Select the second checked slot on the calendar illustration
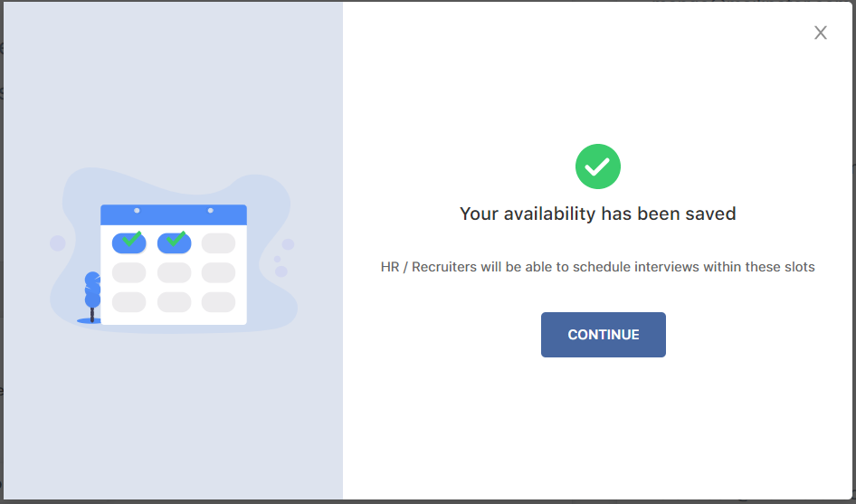Image resolution: width=856 pixels, height=504 pixels. 174,242
